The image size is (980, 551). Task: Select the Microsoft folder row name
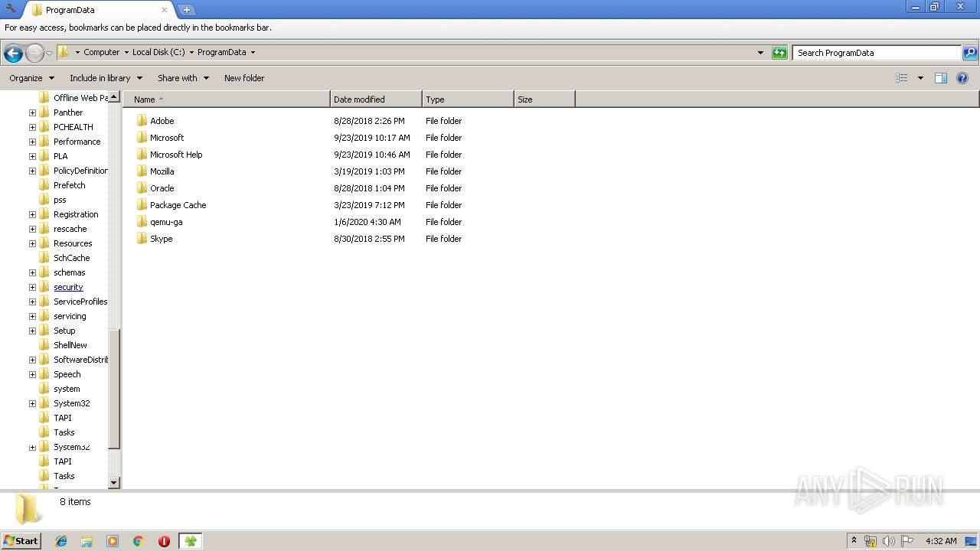(167, 138)
